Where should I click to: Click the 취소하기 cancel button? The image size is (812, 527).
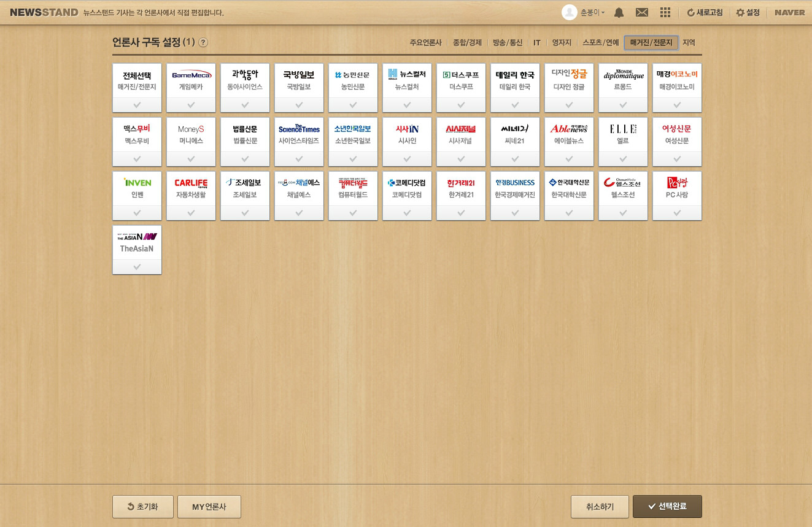[600, 507]
